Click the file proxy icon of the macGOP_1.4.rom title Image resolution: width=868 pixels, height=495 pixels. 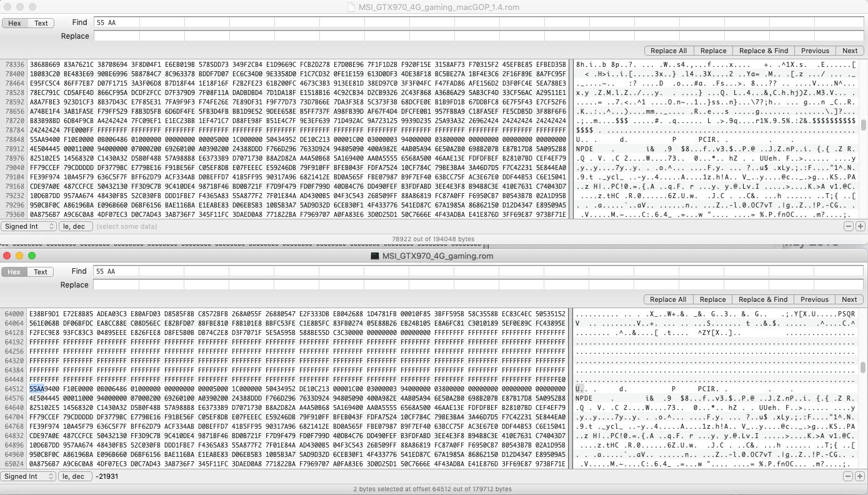pos(352,7)
